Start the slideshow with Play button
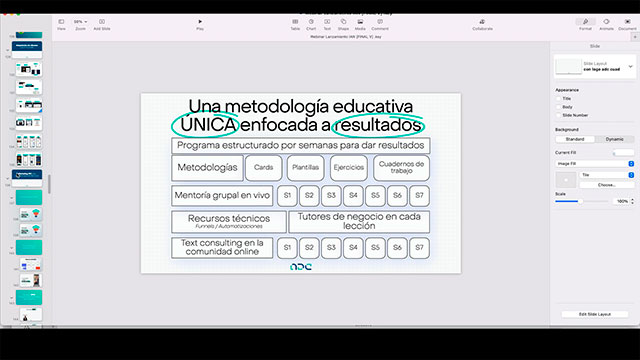Screen dimensions: 640x360 tap(200, 24)
